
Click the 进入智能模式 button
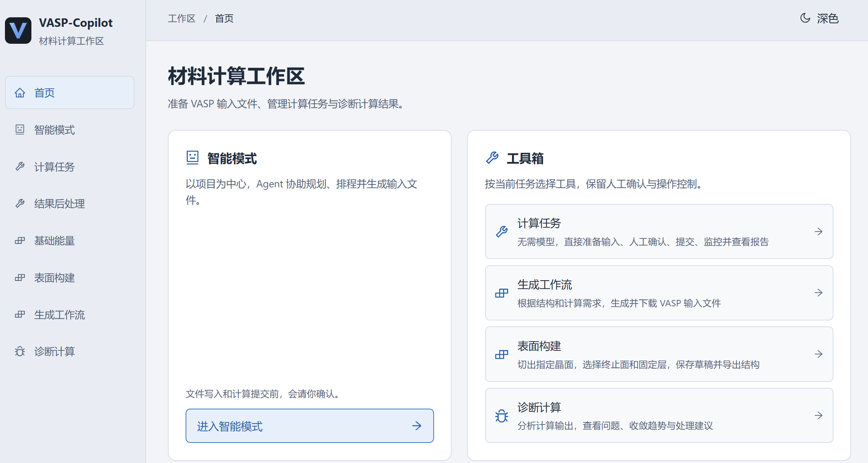[309, 426]
